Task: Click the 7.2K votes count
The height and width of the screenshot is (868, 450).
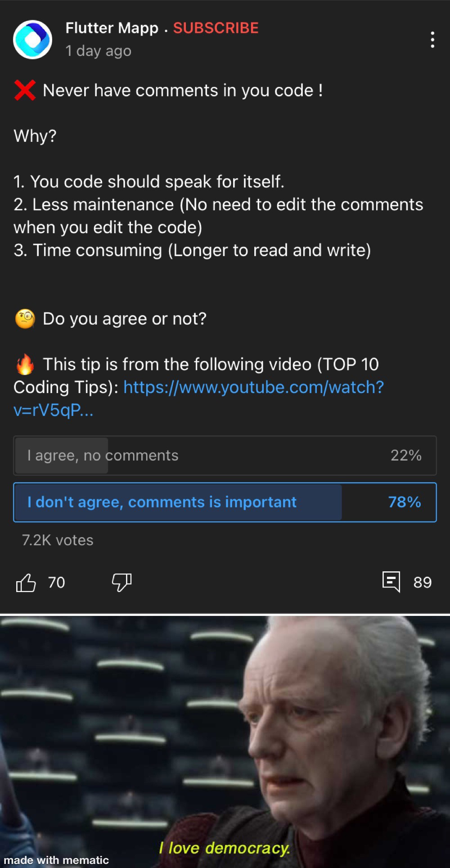Action: click(58, 540)
